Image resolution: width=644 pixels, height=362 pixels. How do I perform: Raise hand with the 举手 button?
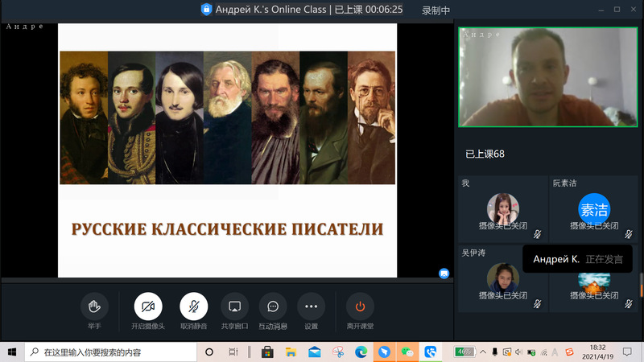94,306
